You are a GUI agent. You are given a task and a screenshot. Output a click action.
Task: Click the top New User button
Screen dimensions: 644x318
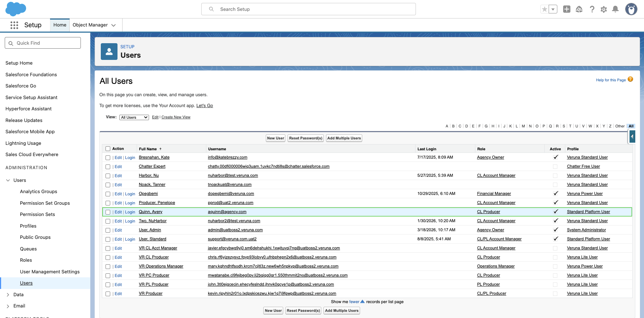[276, 138]
